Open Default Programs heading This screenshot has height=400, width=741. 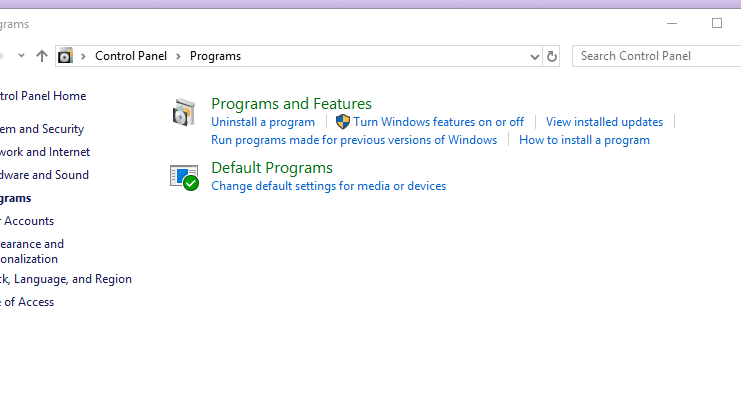coord(272,168)
